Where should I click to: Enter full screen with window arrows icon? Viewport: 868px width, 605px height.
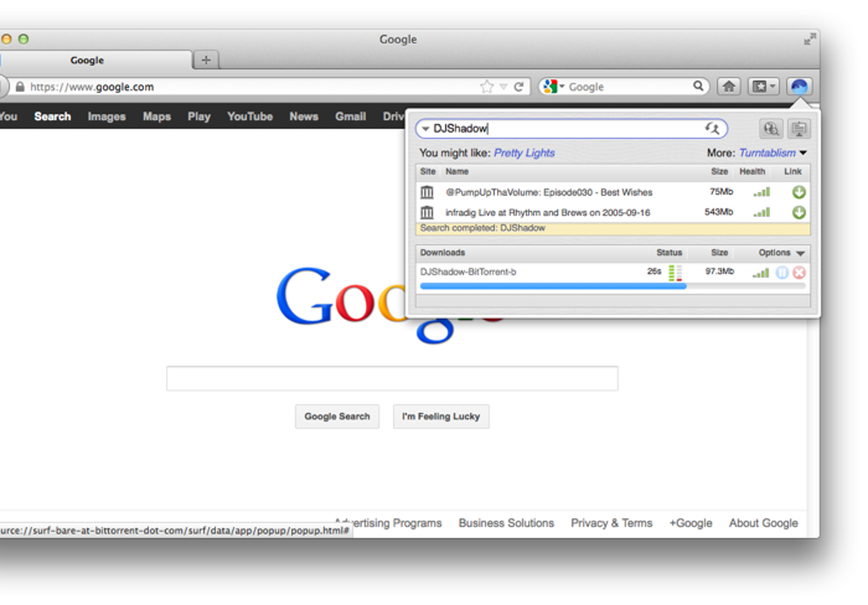pyautogui.click(x=810, y=39)
